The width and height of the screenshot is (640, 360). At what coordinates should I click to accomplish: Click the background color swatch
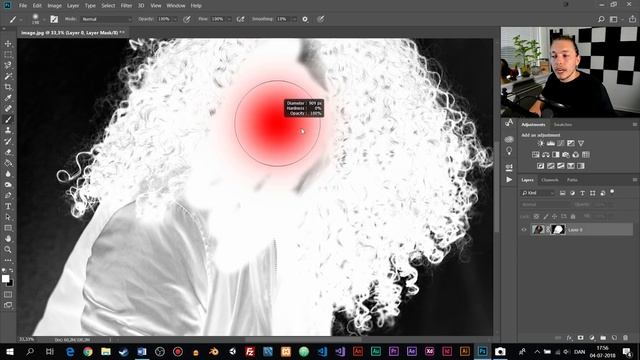10,283
